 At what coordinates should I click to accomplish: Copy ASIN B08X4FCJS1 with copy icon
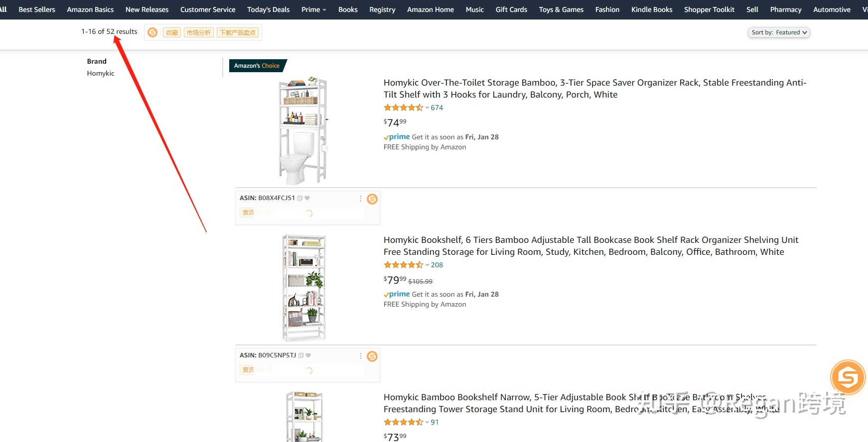(x=300, y=198)
